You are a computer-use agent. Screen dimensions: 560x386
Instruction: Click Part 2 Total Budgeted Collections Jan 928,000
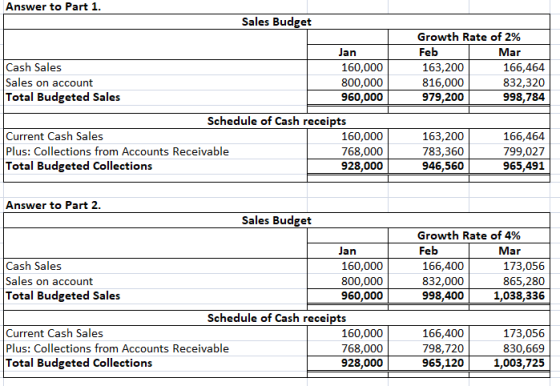pyautogui.click(x=348, y=363)
